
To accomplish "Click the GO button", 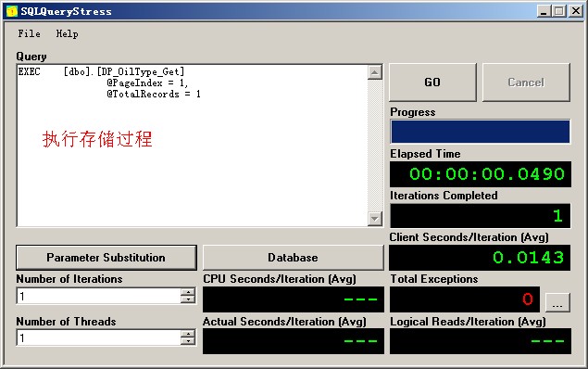I will click(432, 83).
